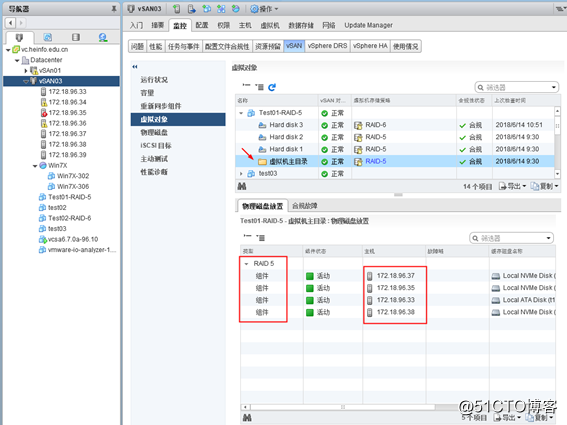
Task: Expand the test03 object row
Action: (x=241, y=174)
